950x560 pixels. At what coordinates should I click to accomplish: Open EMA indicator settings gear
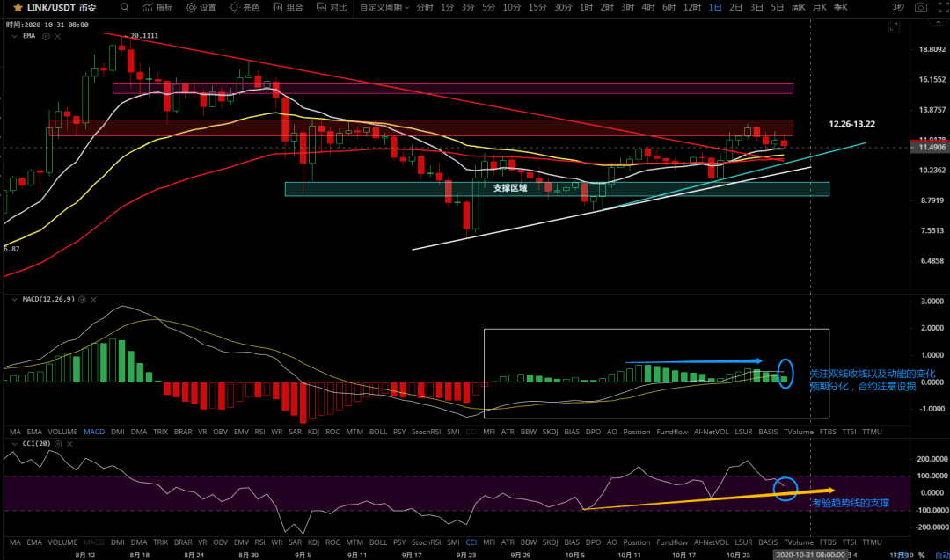(46, 36)
